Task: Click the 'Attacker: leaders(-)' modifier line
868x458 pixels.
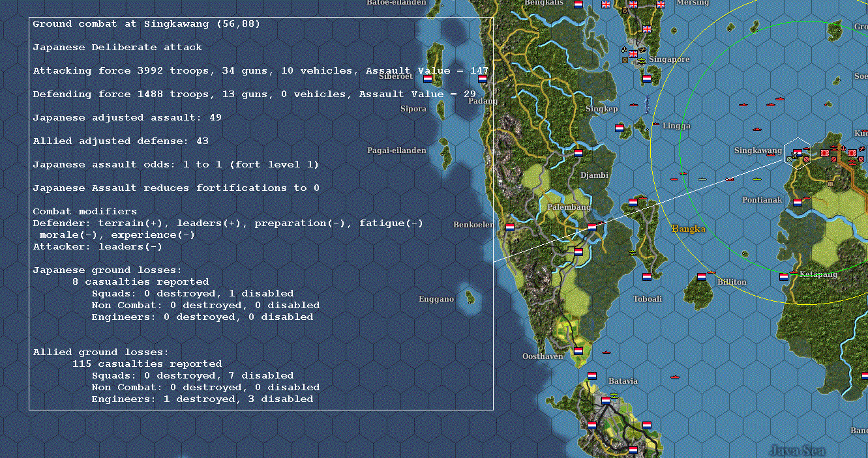Action: coord(98,247)
